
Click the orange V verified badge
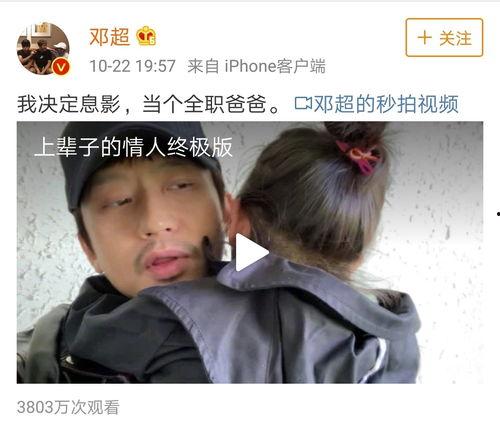(x=60, y=67)
